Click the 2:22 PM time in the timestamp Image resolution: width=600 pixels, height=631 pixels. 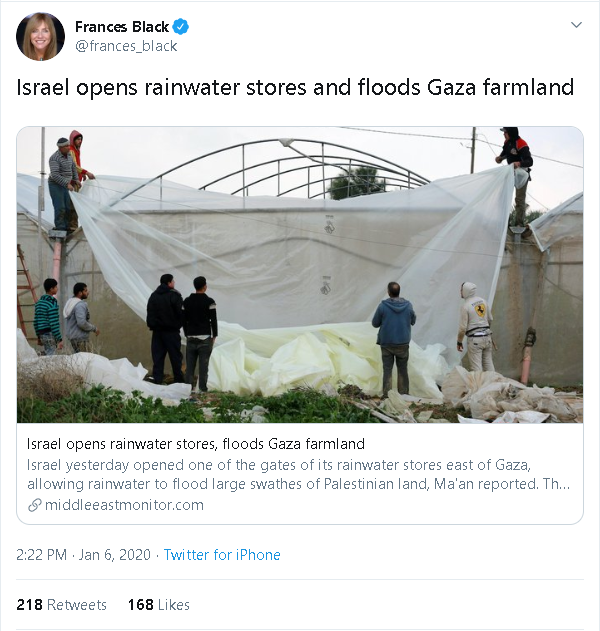pyautogui.click(x=43, y=555)
